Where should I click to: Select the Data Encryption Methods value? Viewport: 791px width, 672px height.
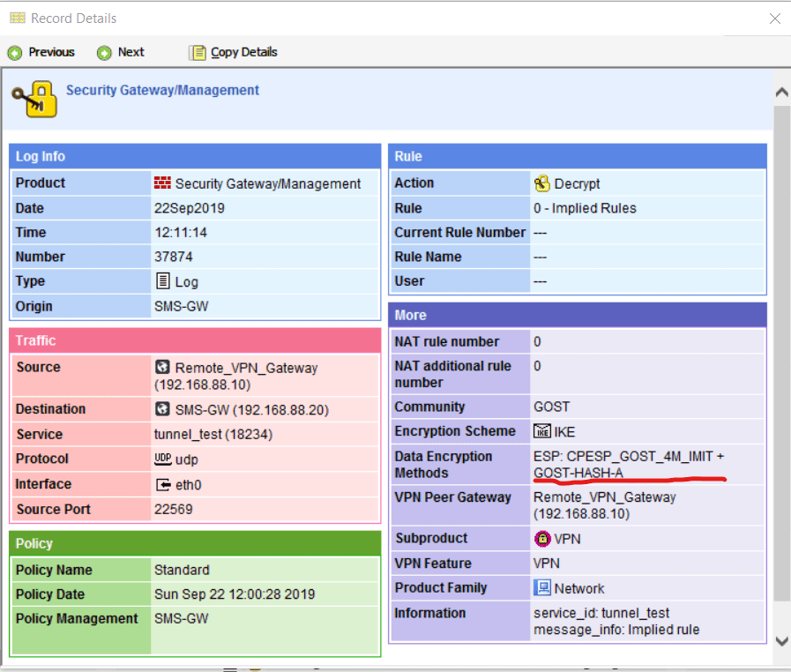(628, 465)
